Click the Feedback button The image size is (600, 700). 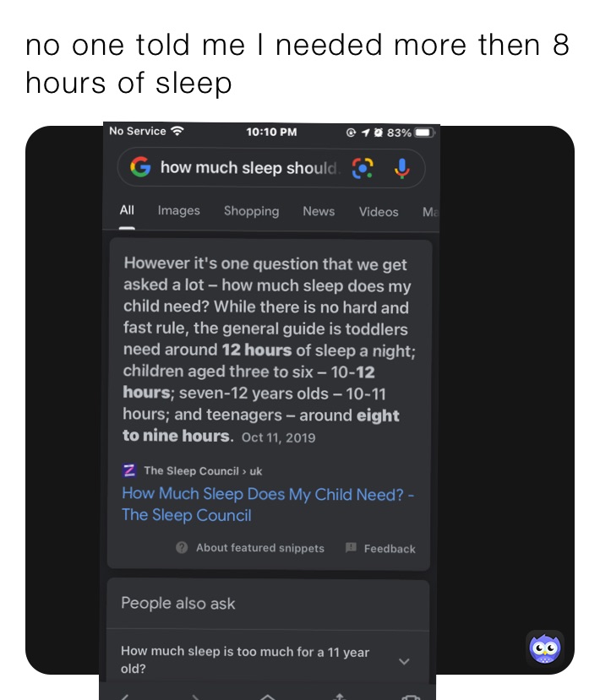click(x=388, y=548)
